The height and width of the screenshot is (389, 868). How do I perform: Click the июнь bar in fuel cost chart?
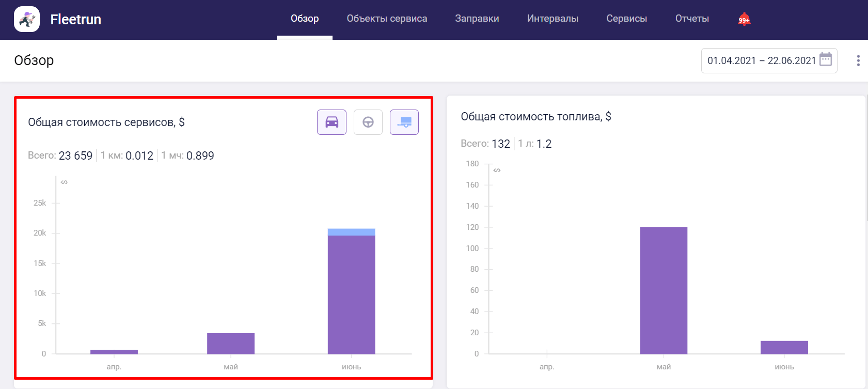(x=784, y=347)
